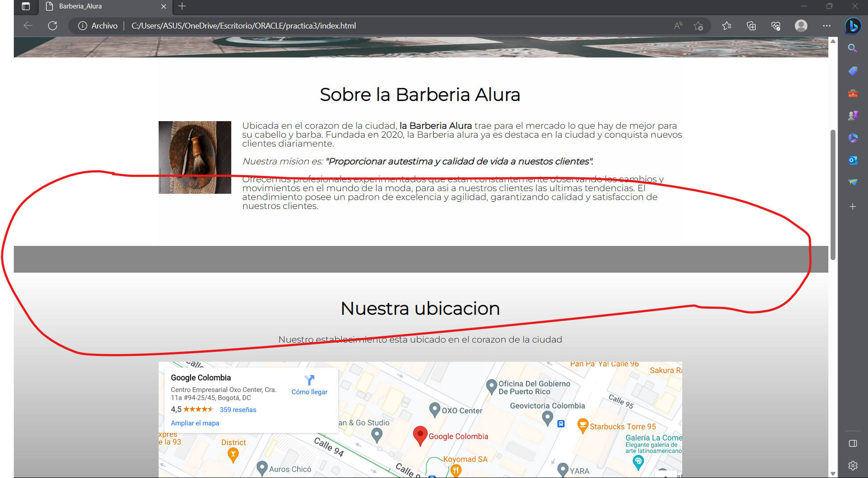Viewport: 868px width, 478px height.
Task: Open sidebar Microsoft 365 icon
Action: 852,138
